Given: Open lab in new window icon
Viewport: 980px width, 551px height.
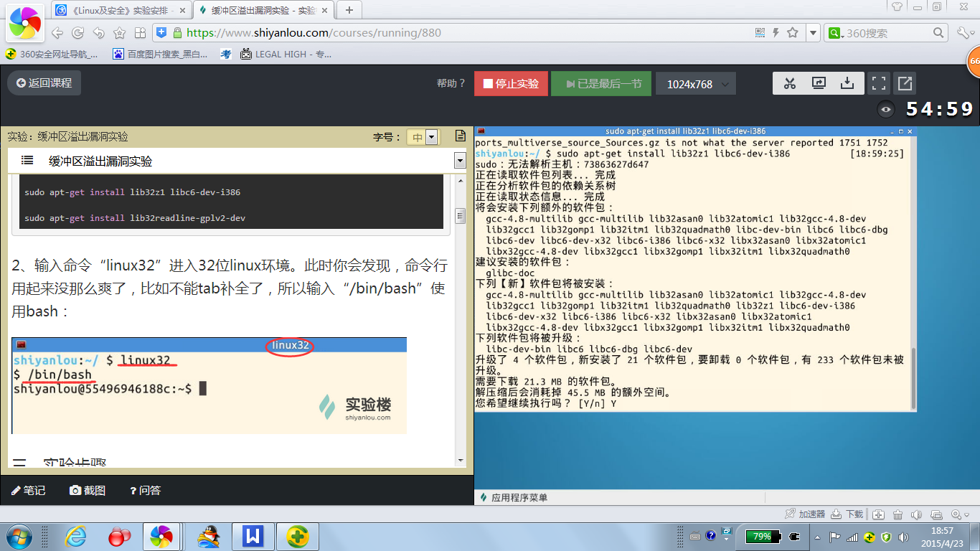Looking at the screenshot, I should click(x=905, y=83).
